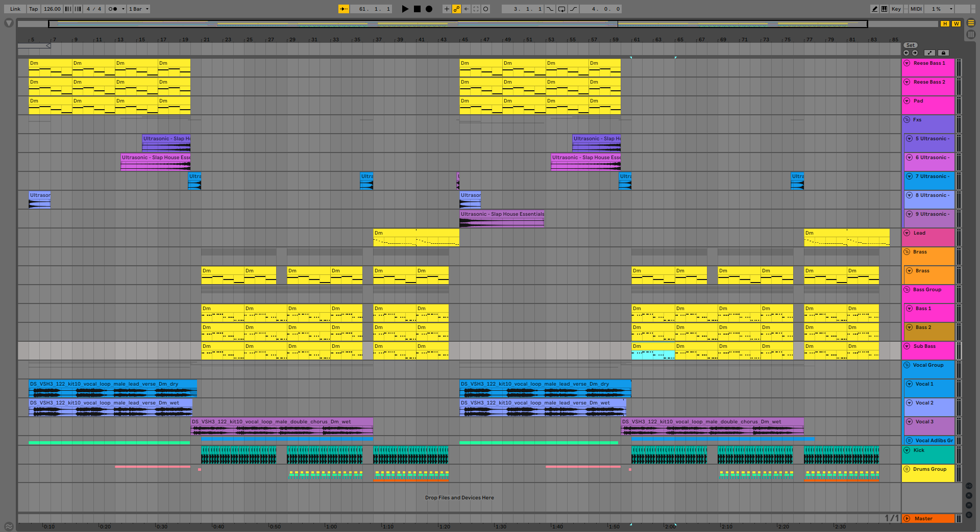
Task: Unfold the Reese Bass 1 track
Action: click(907, 63)
